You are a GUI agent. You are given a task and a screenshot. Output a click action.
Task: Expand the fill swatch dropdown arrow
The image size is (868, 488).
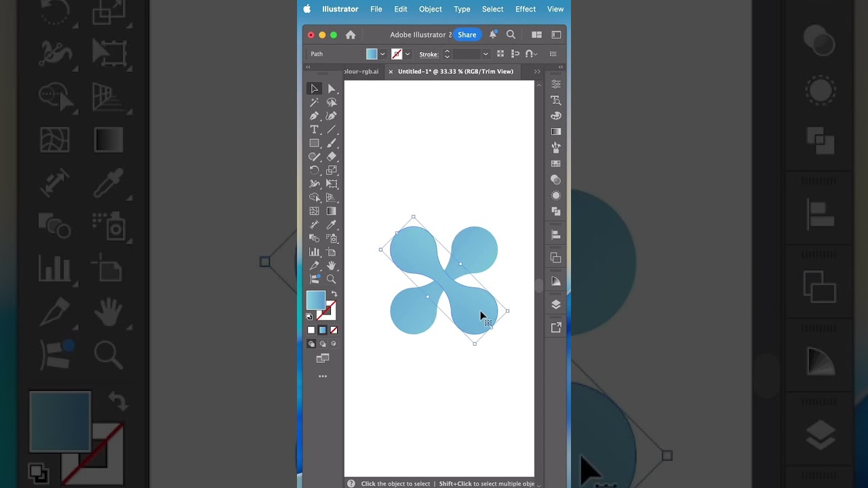[x=382, y=54]
